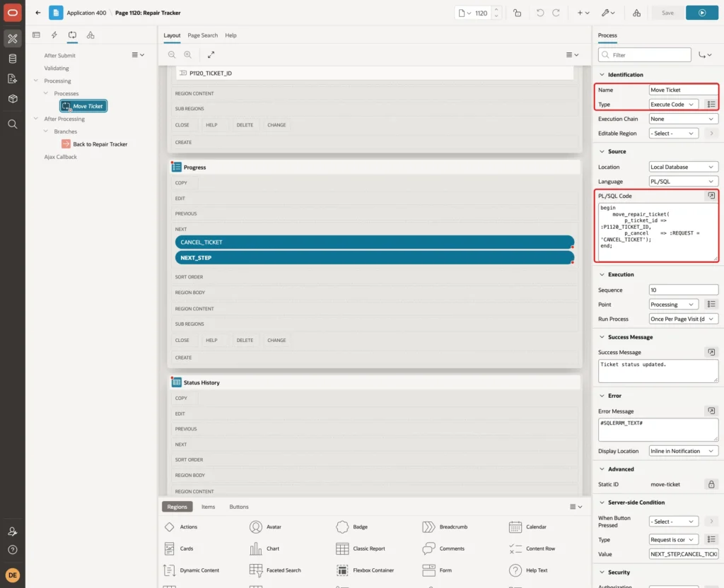Switch to Processing tab icon
Image resolution: width=724 pixels, height=588 pixels.
point(72,35)
